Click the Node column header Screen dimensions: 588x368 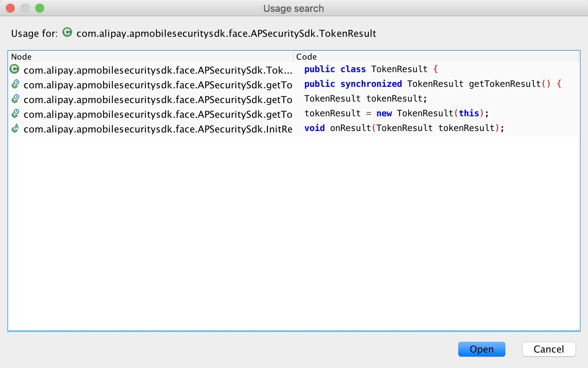151,57
